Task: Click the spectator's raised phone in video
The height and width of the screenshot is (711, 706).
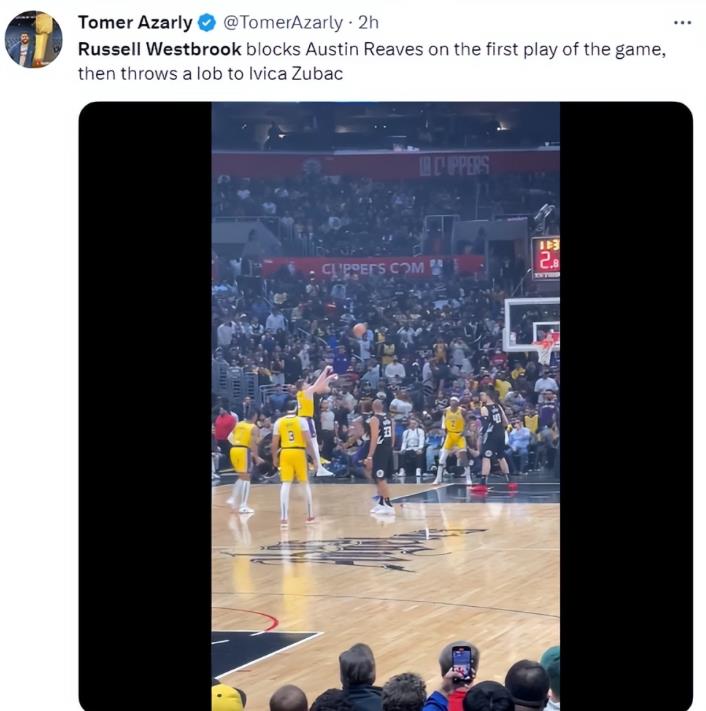Action: tap(461, 663)
